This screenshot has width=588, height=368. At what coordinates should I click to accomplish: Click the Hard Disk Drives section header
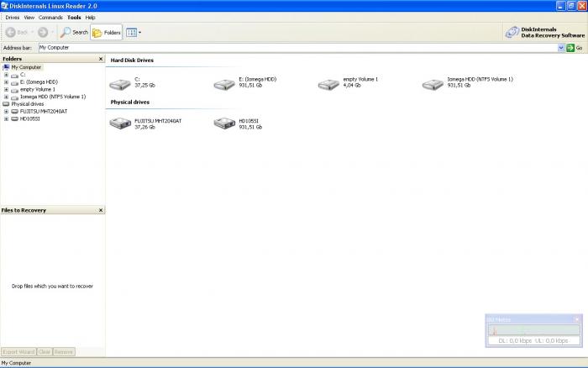tap(132, 60)
